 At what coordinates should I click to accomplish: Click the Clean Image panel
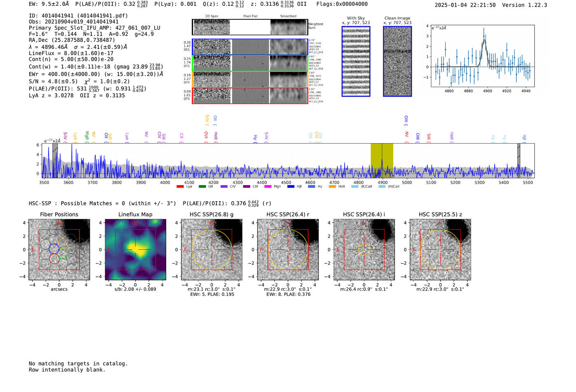click(x=397, y=61)
